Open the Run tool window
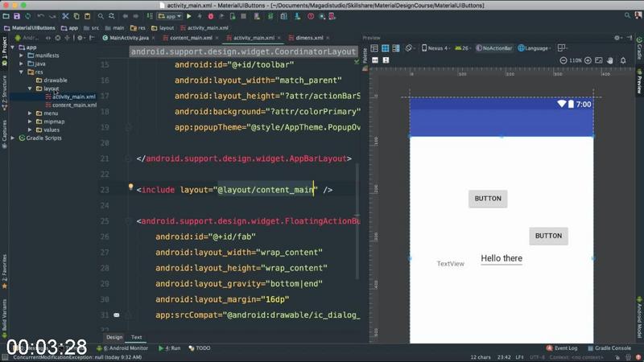The image size is (644, 362). click(170, 348)
